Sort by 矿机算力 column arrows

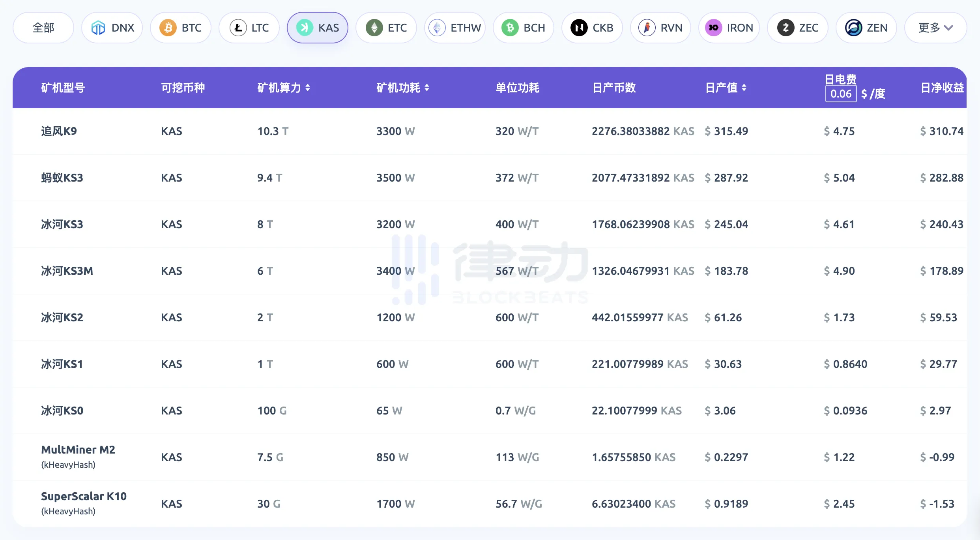308,88
